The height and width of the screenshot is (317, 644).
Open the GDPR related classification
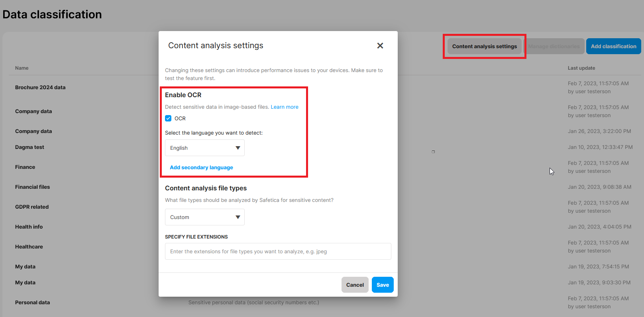click(x=32, y=207)
